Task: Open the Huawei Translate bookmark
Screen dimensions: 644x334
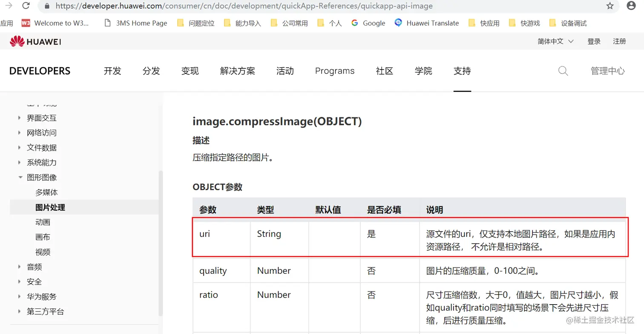Action: point(427,23)
